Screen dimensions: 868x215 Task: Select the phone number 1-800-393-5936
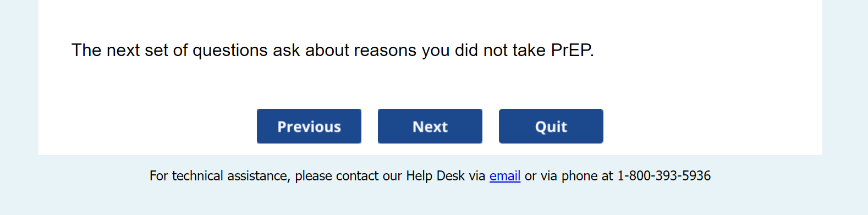pyautogui.click(x=664, y=176)
